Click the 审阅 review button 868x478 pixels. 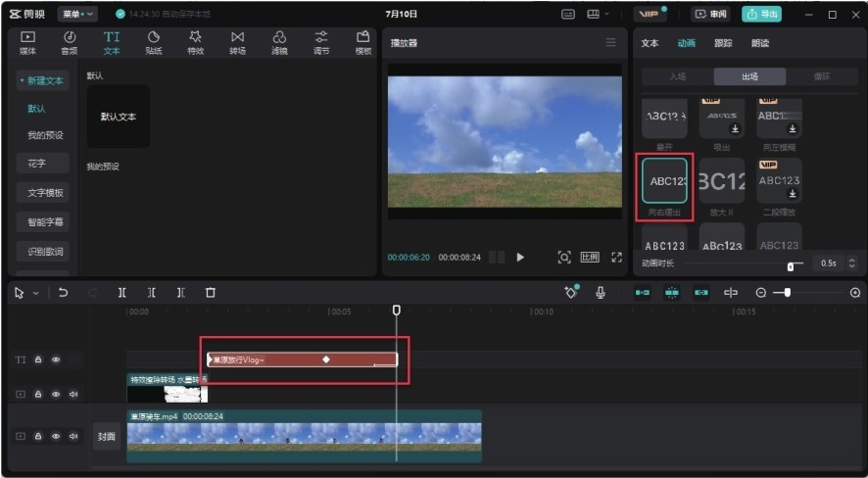pos(711,15)
